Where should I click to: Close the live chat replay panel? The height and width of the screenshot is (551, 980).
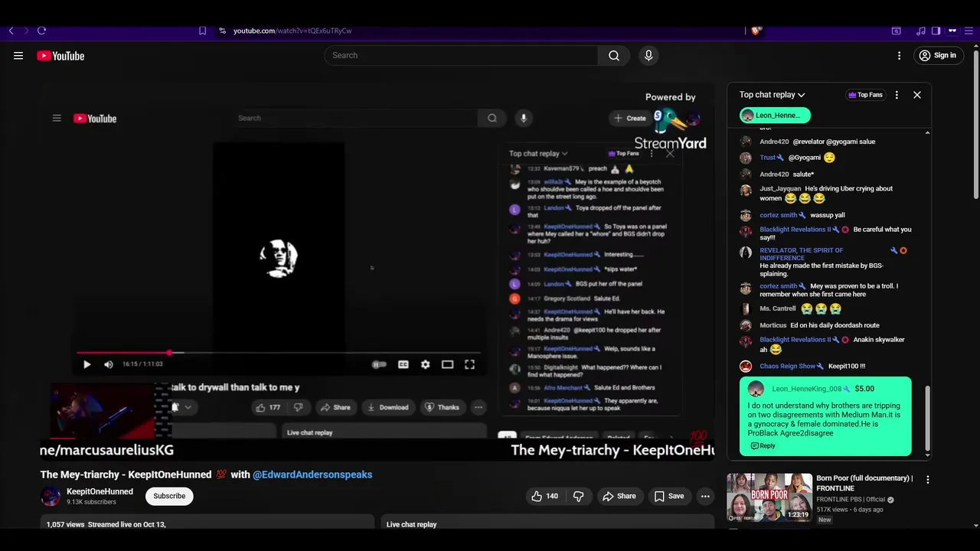click(x=917, y=95)
